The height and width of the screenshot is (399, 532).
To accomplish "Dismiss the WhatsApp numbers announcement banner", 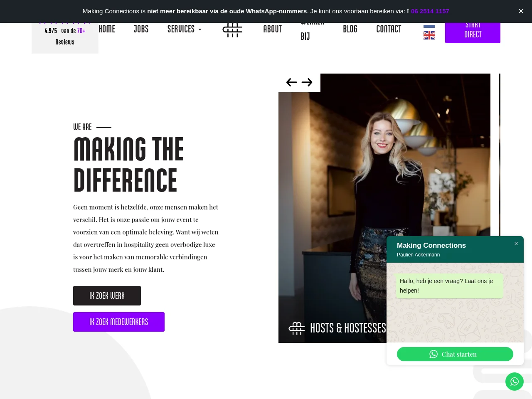I will (521, 11).
